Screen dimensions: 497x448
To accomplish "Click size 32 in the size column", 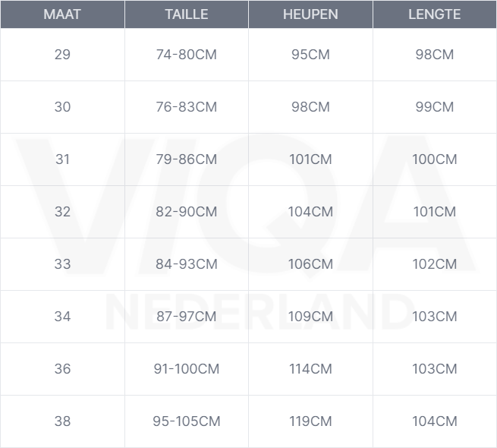I will pos(62,212).
